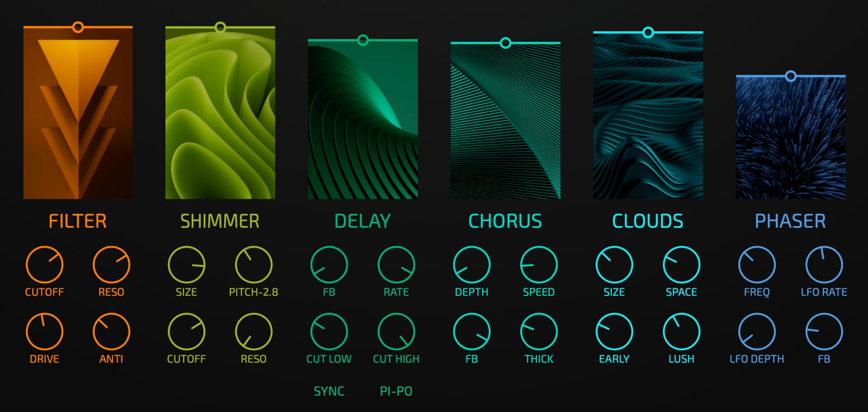This screenshot has width=868, height=412.
Task: Click the Clouds LUSH knob
Action: pyautogui.click(x=681, y=332)
